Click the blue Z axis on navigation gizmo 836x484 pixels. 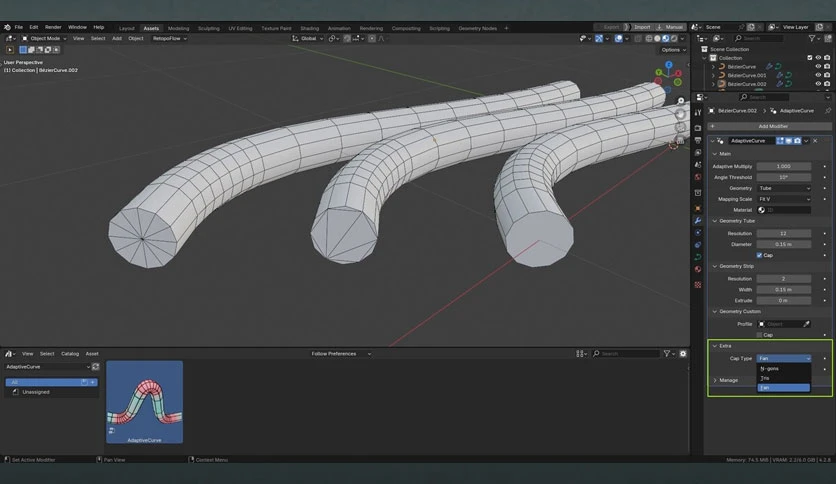(x=669, y=65)
